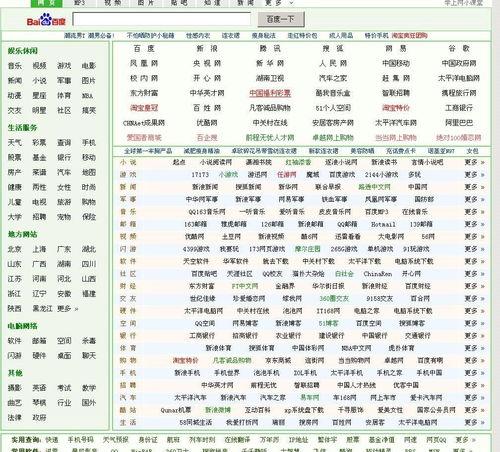500x452 pixels.
Task: Expand 更多 » under 地方网站 sidebar
Action: 68,309
